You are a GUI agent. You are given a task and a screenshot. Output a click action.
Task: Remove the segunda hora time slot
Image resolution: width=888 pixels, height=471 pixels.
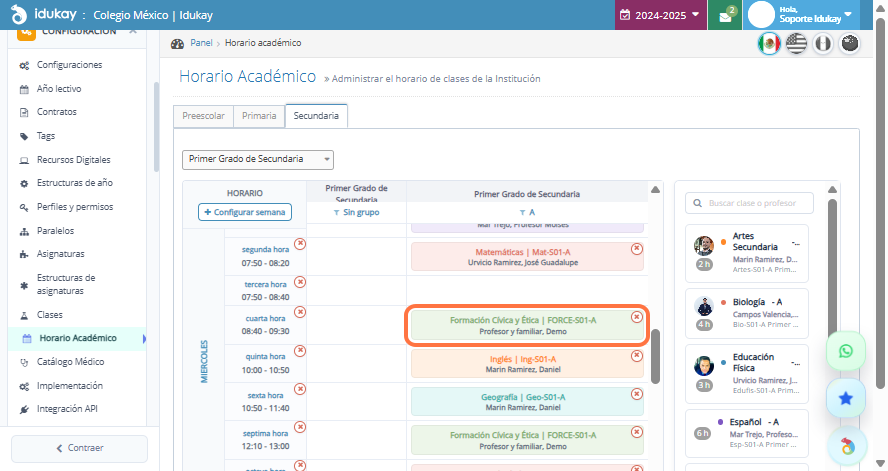pyautogui.click(x=300, y=243)
